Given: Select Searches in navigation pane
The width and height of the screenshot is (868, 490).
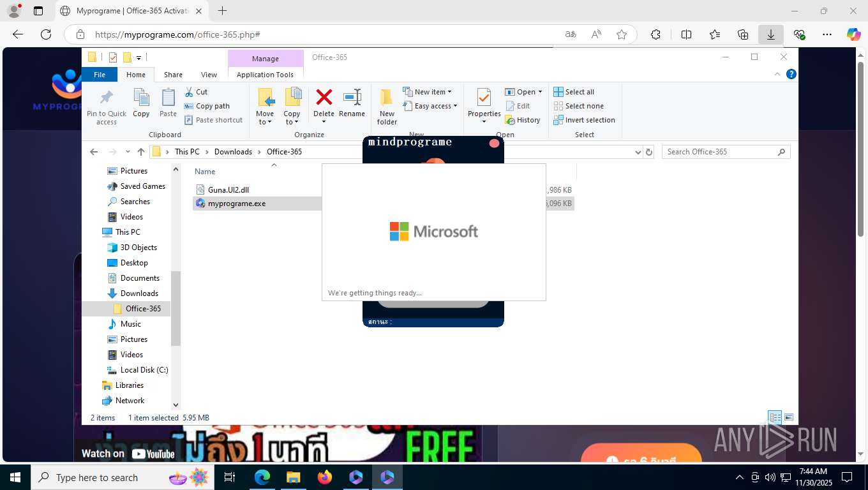Looking at the screenshot, I should [135, 202].
